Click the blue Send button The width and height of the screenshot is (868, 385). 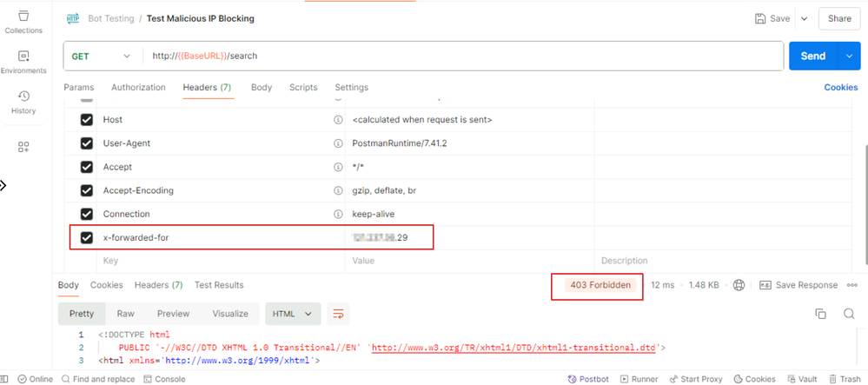tap(814, 56)
